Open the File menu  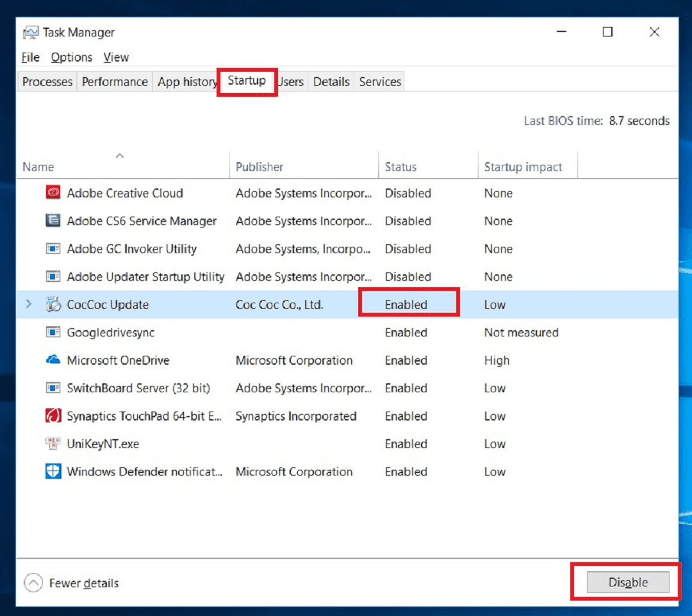click(x=30, y=57)
